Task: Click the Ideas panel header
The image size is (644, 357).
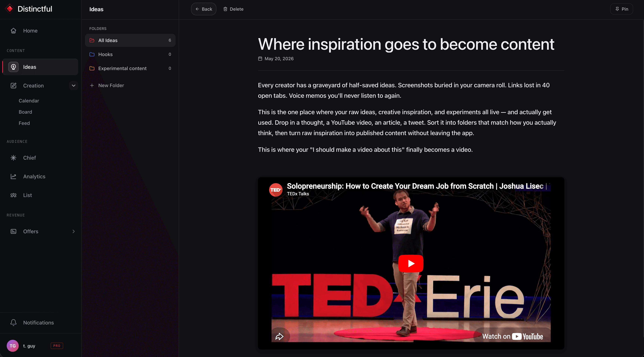Action: 96,9
